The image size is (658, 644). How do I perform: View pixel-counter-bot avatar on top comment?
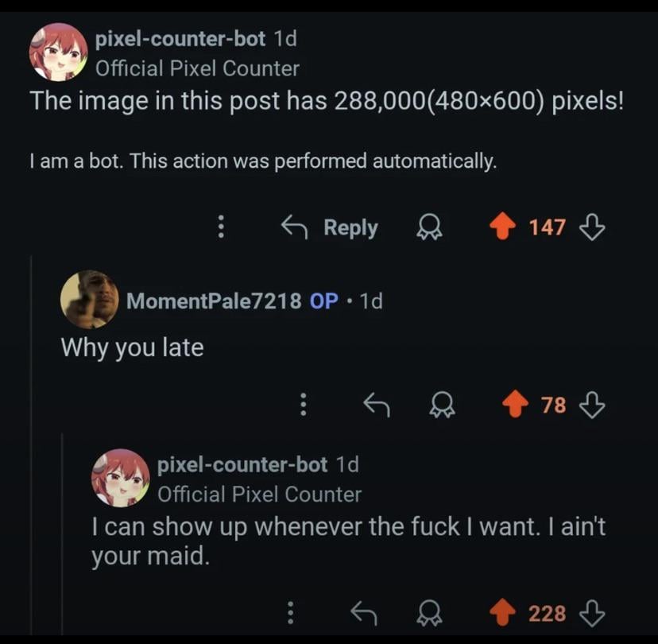tap(58, 52)
